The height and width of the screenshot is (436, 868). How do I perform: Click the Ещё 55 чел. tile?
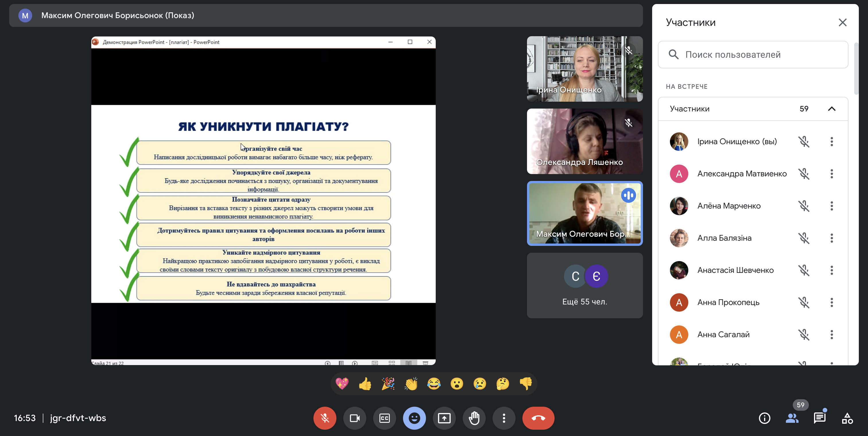click(x=585, y=285)
